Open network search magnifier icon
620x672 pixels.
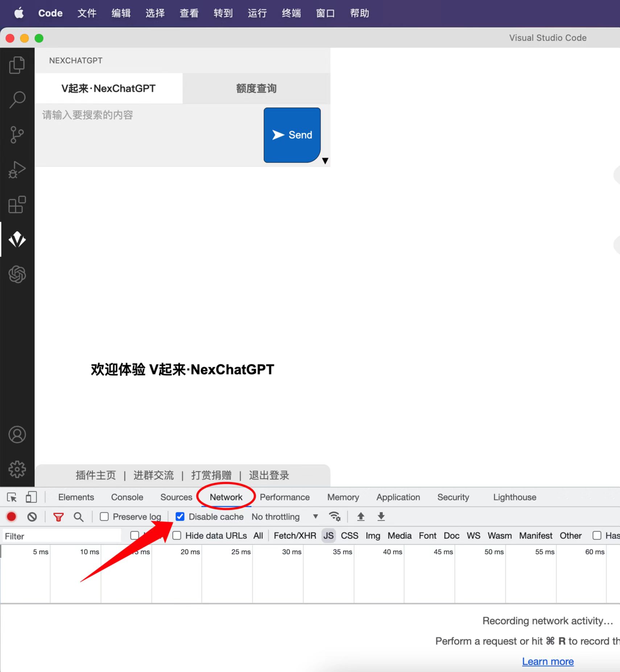(x=78, y=517)
